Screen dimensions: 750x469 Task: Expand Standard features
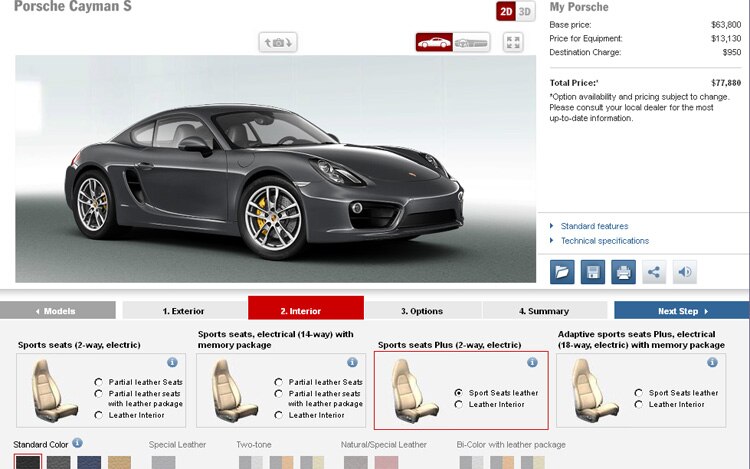pos(594,226)
